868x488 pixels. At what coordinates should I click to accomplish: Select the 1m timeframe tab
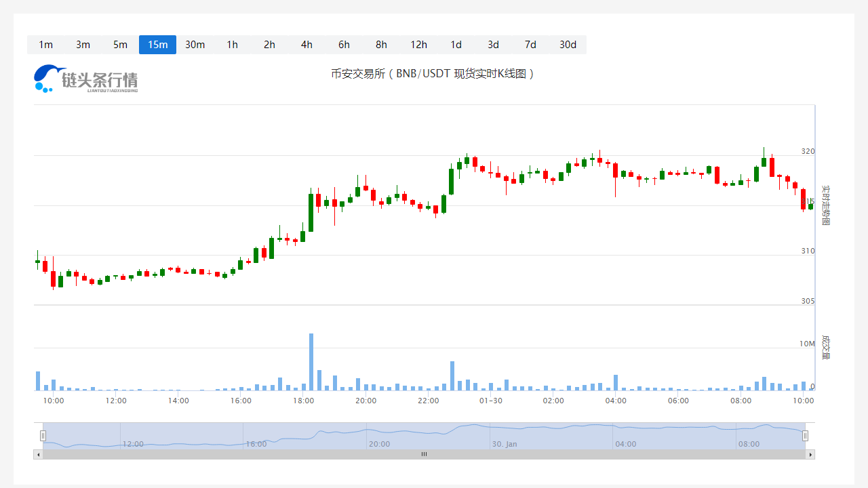(45, 45)
